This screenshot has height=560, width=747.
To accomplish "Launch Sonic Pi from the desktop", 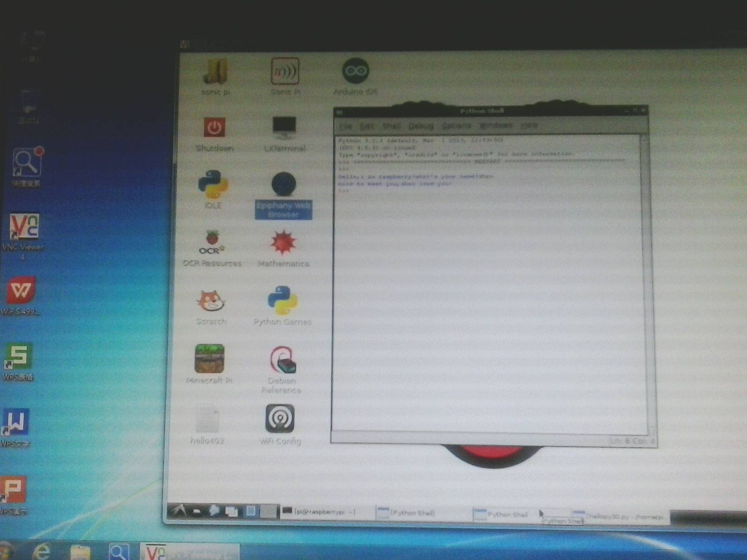I will (285, 71).
